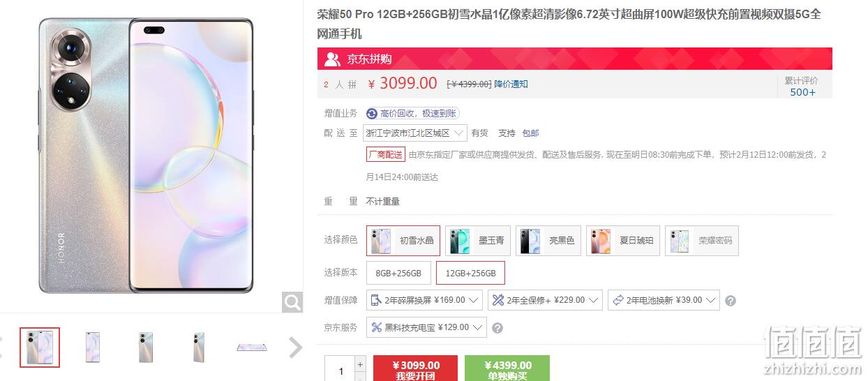Increase quantity with the plus stepper
The height and width of the screenshot is (381, 868).
pos(360,364)
